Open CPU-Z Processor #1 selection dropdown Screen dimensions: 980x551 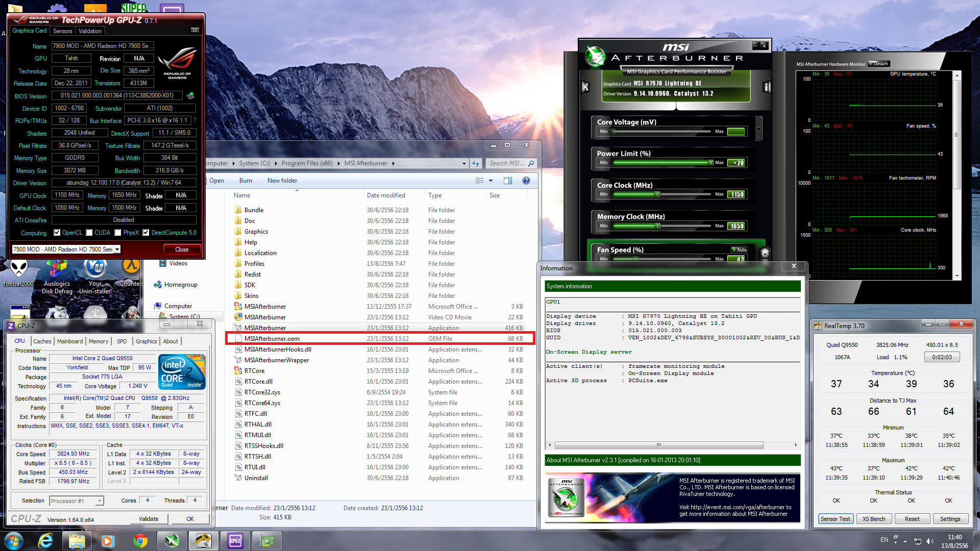100,501
